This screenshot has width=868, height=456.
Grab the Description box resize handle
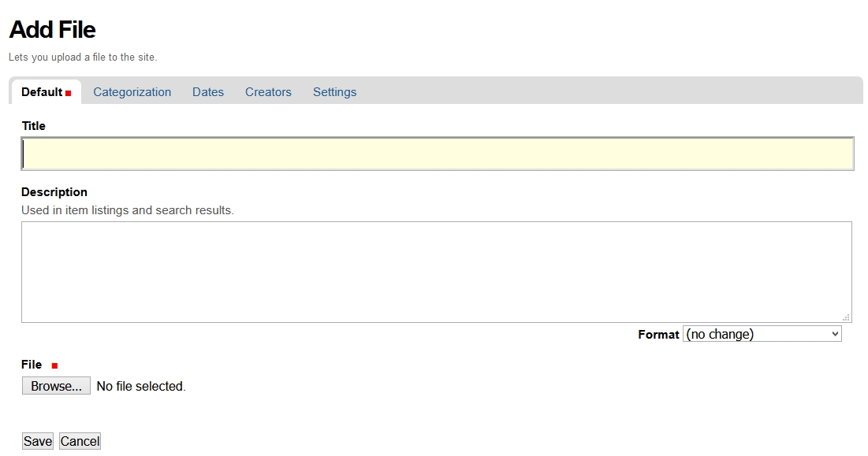coord(846,317)
